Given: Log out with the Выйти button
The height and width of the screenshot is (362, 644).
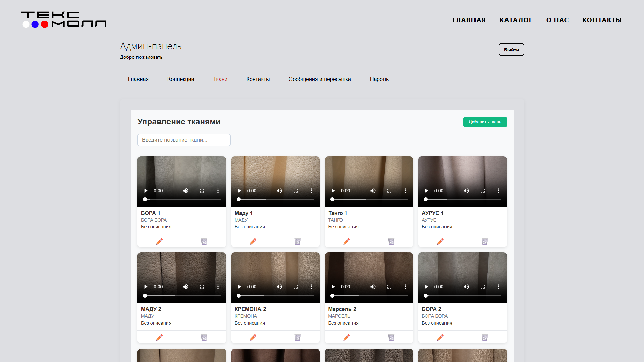Looking at the screenshot, I should [512, 50].
